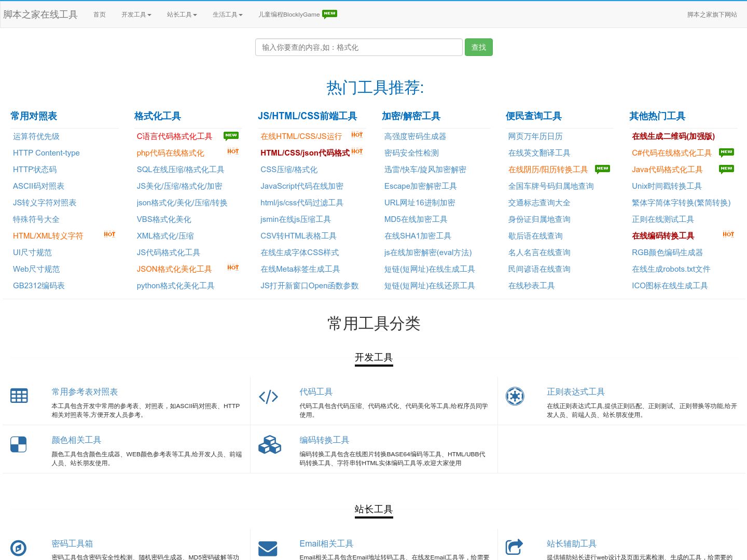Go to 首页 in the navbar
The width and height of the screenshot is (747, 560).
(100, 15)
